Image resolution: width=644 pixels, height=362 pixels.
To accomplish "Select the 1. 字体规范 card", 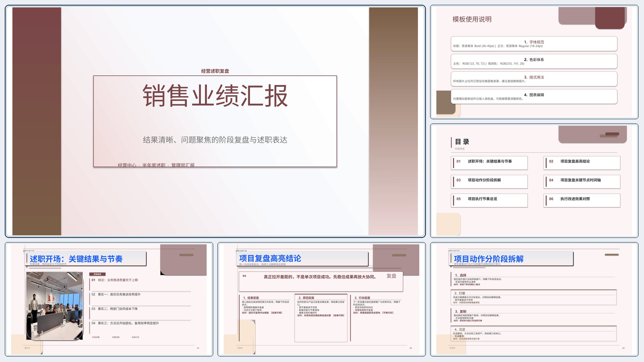I will coord(534,44).
